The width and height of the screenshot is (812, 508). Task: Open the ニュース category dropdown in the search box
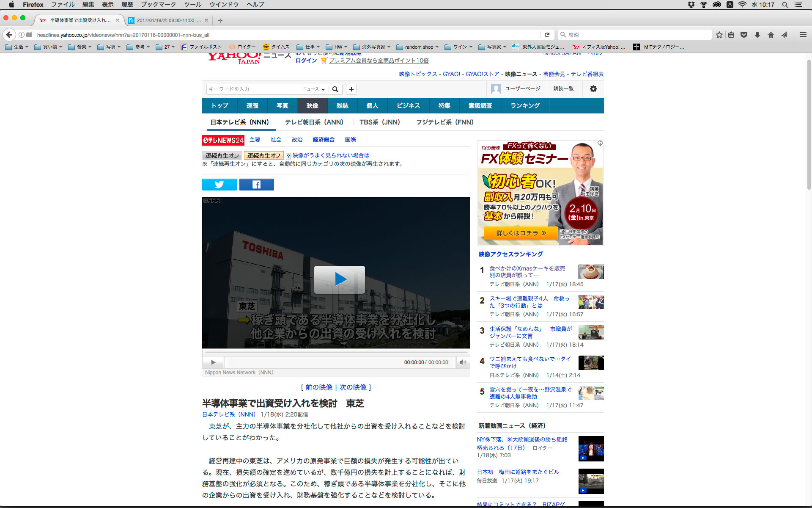pos(314,89)
